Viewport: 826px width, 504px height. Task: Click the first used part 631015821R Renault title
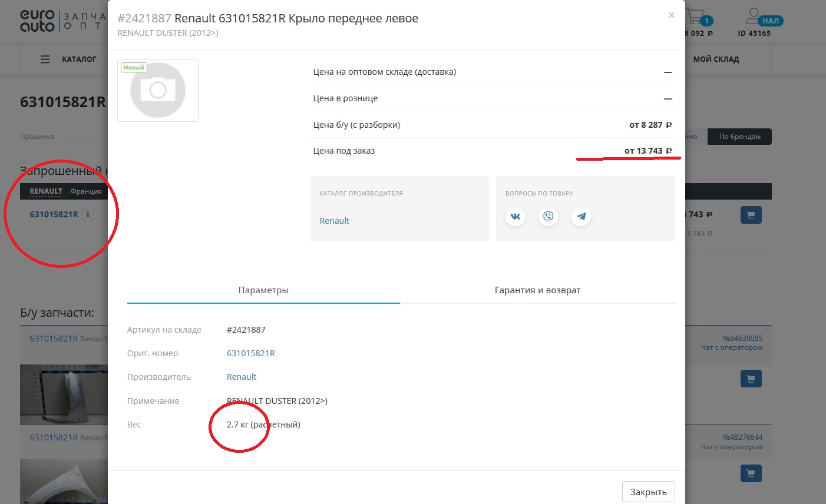pyautogui.click(x=68, y=339)
